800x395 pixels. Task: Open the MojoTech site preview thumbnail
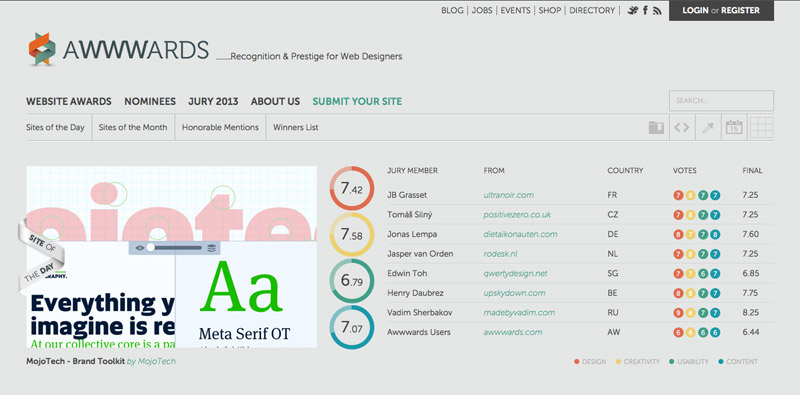[171, 257]
